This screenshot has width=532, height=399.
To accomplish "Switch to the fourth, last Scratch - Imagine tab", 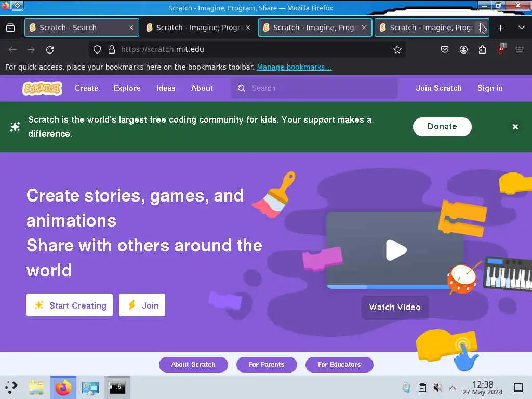I will (432, 28).
